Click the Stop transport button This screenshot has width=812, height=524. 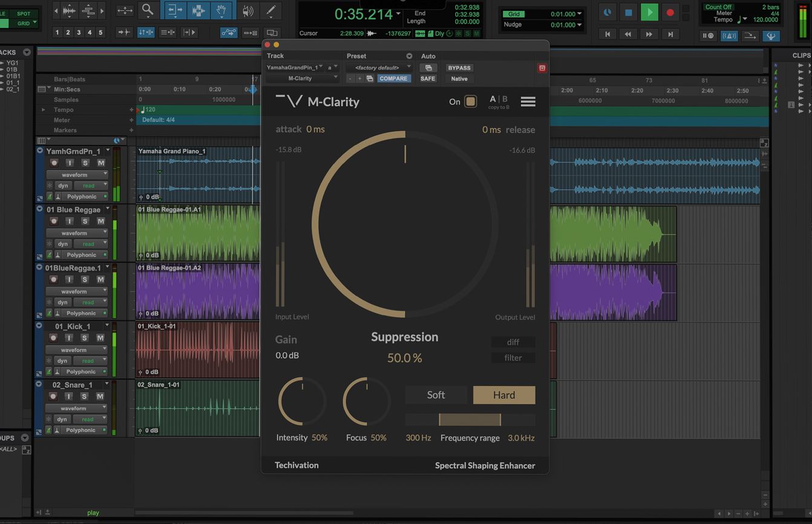[x=628, y=11]
